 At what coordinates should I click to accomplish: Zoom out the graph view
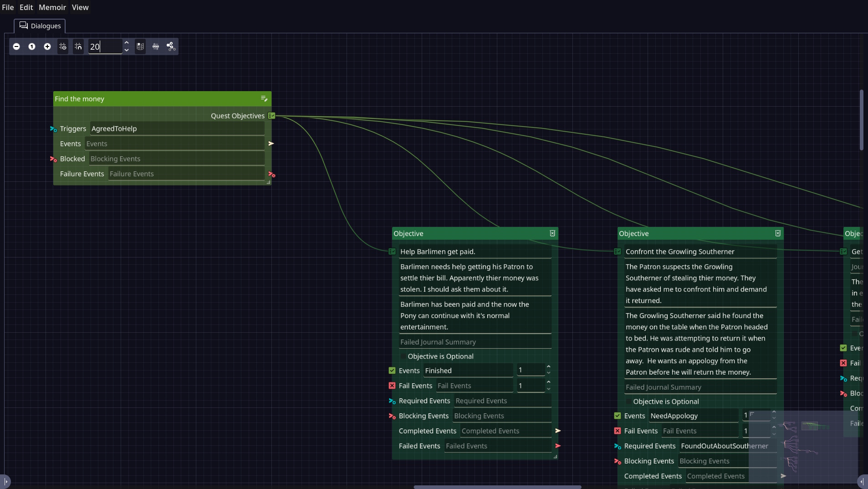click(17, 46)
